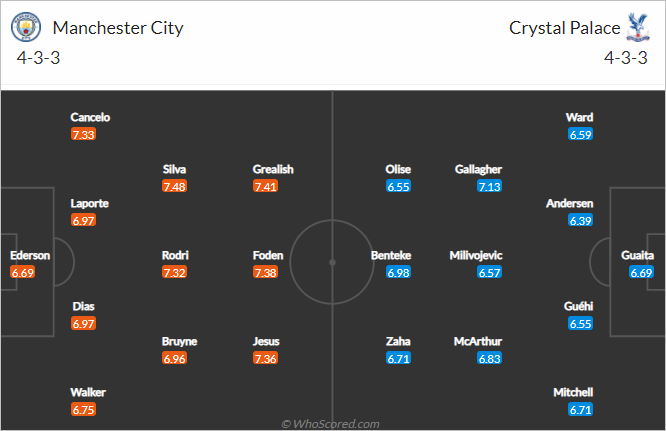
Task: Click Jesus's 7.36 rating badge
Action: (265, 358)
